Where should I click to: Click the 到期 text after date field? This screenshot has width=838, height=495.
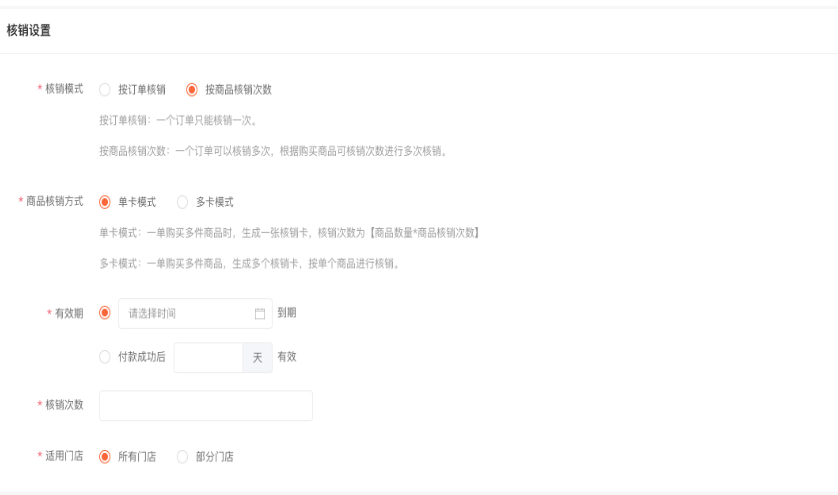287,313
